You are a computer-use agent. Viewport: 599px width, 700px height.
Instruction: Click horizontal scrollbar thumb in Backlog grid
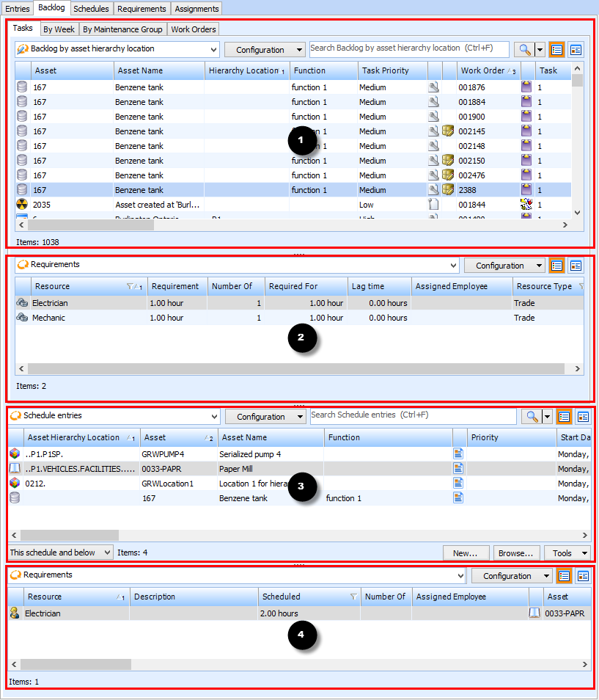pyautogui.click(x=92, y=225)
